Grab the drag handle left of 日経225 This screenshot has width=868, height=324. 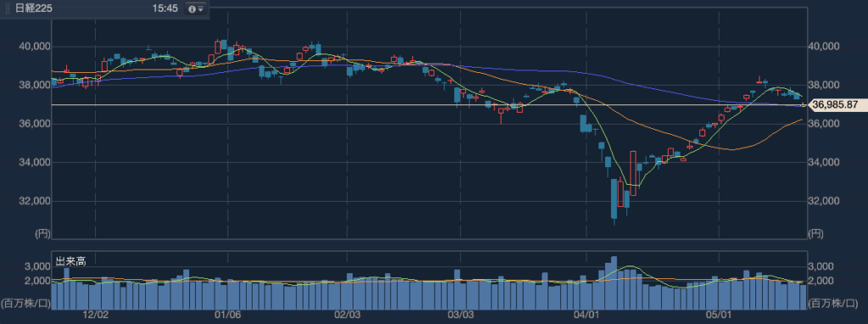[8, 9]
